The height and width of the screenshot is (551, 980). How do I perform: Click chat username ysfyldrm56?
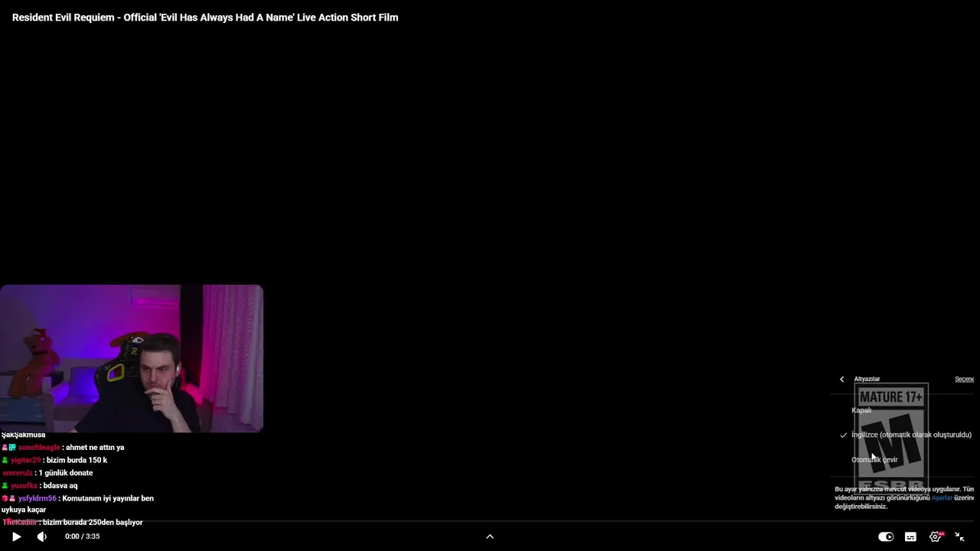tap(38, 498)
